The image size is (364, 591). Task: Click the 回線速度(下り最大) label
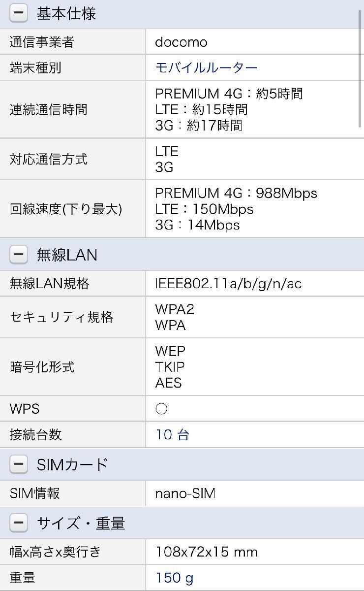click(66, 209)
